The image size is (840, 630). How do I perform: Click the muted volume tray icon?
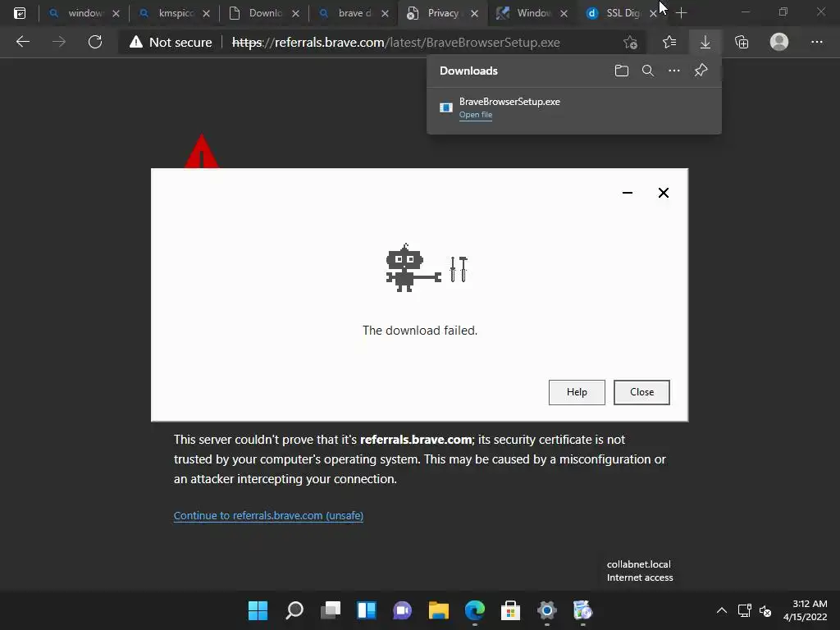[765, 610]
